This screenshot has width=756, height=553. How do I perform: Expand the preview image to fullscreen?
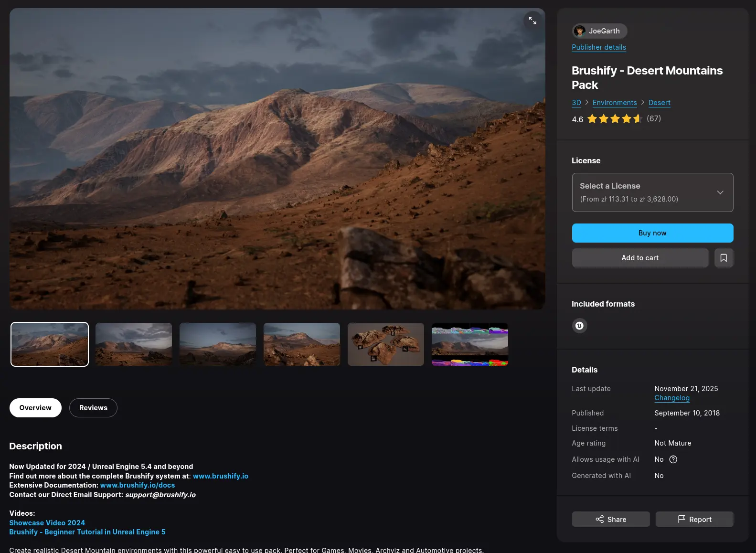(532, 21)
